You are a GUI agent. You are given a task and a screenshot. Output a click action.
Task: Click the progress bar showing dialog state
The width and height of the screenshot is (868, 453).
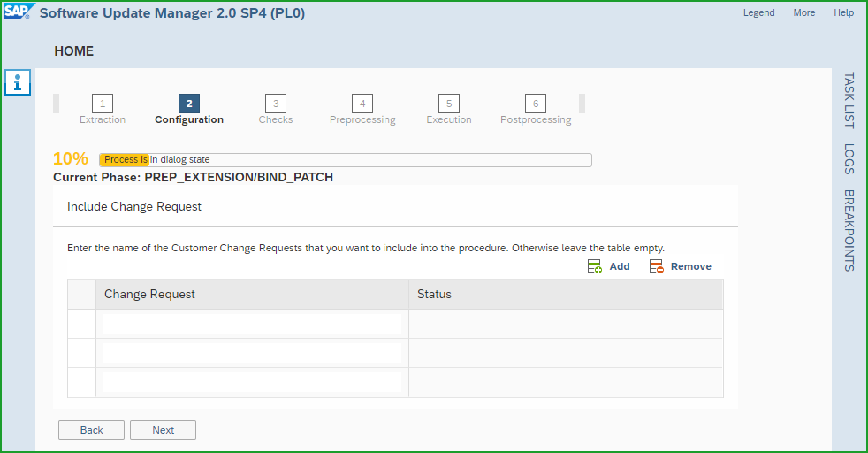346,160
